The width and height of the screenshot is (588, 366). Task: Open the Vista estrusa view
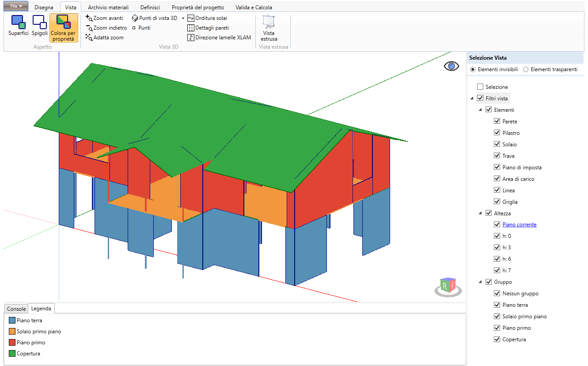click(x=269, y=28)
